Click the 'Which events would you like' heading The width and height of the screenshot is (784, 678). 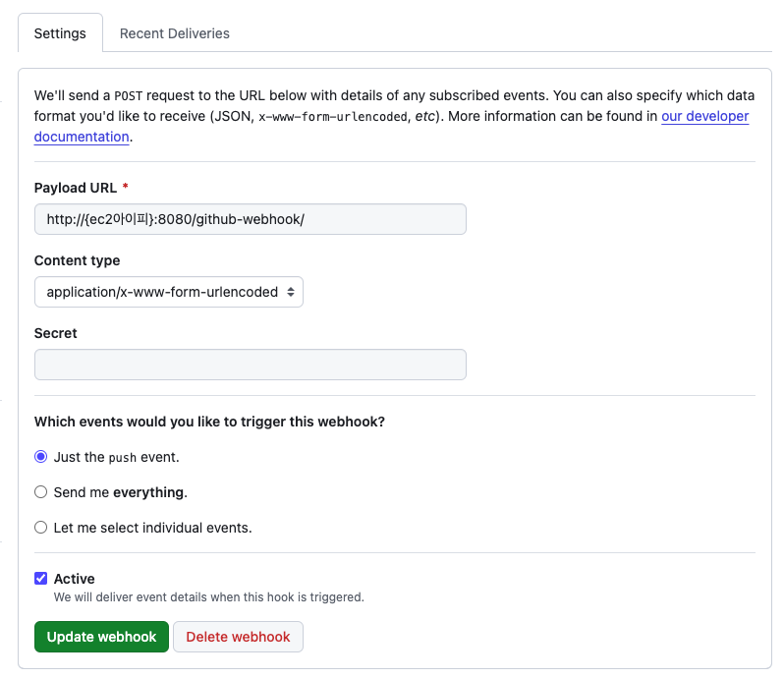click(x=209, y=422)
